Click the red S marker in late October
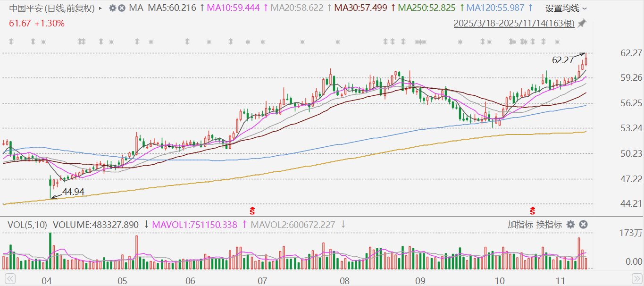 click(x=533, y=210)
